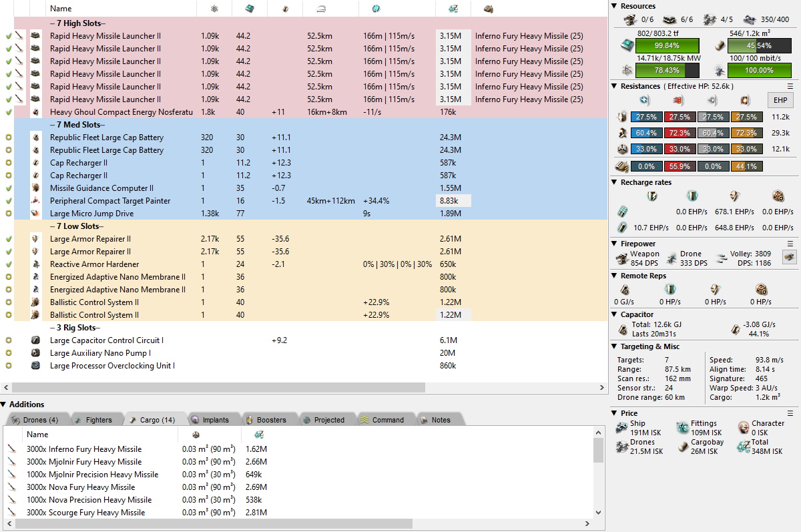Click the CPU usage 99.84% bar
The height and width of the screenshot is (532, 801).
click(667, 45)
